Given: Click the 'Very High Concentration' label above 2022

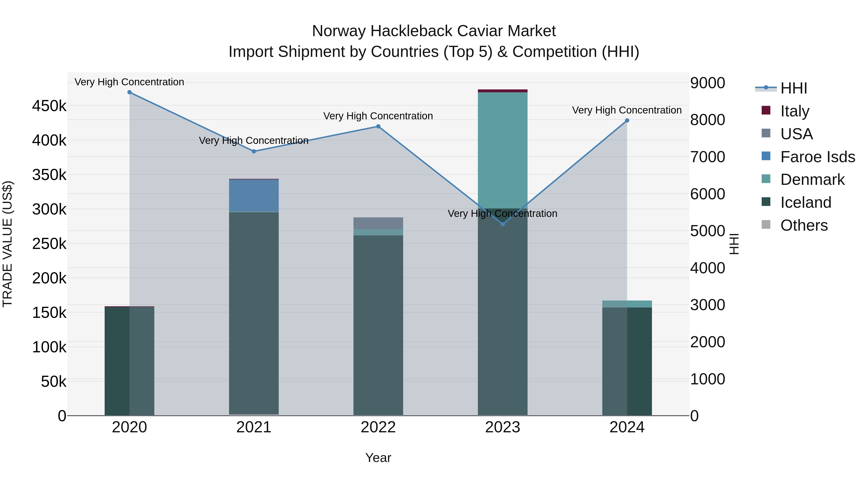Looking at the screenshot, I should coord(378,116).
